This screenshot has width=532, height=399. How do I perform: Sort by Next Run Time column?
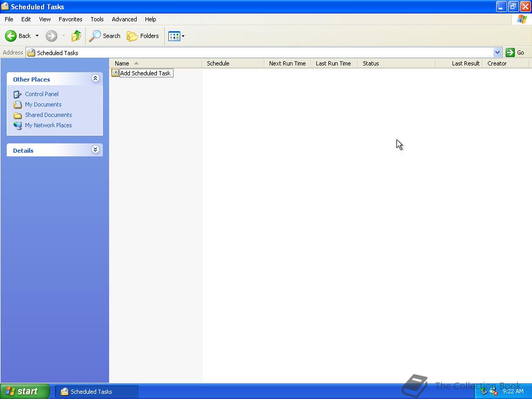(287, 63)
